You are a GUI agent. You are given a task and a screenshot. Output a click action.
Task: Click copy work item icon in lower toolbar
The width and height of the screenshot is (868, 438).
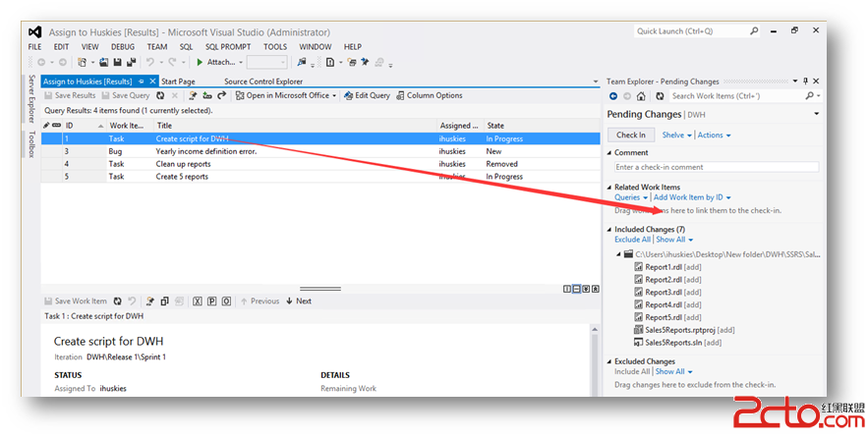tap(164, 301)
